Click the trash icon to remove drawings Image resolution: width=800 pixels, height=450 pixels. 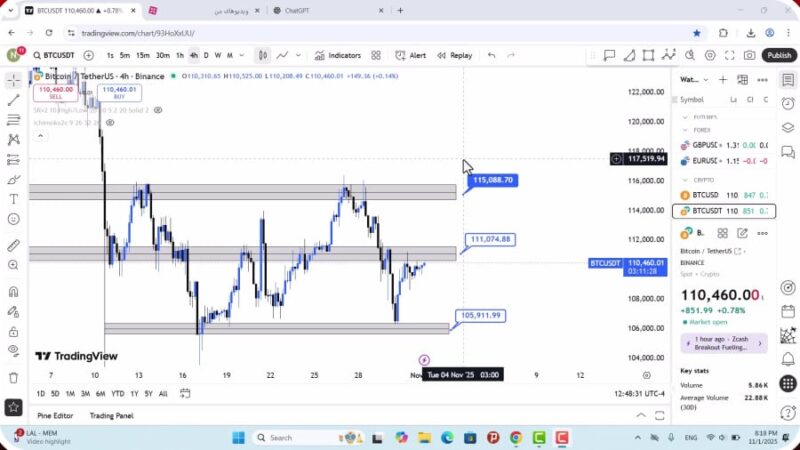pyautogui.click(x=13, y=378)
